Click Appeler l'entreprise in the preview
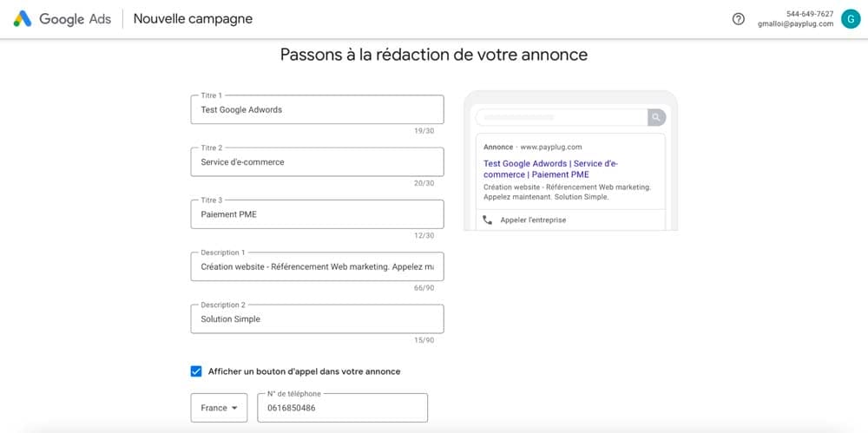This screenshot has height=433, width=868. click(533, 220)
